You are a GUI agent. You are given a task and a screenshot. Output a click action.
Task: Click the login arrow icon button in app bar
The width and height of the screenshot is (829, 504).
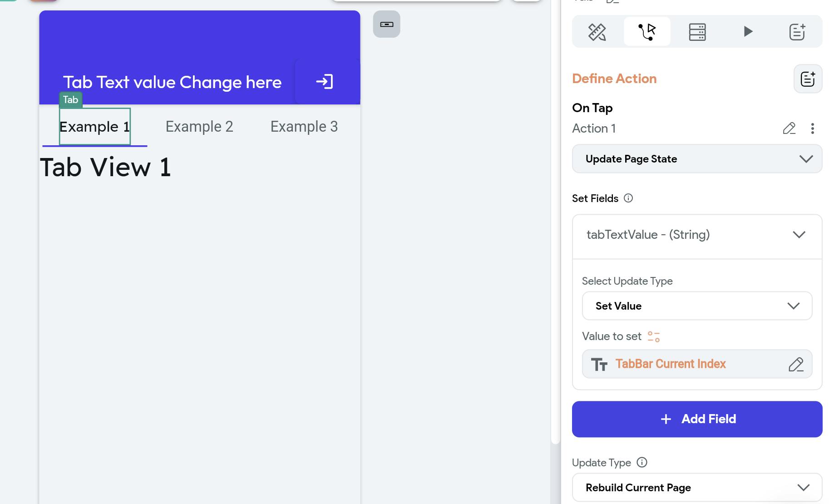click(325, 82)
